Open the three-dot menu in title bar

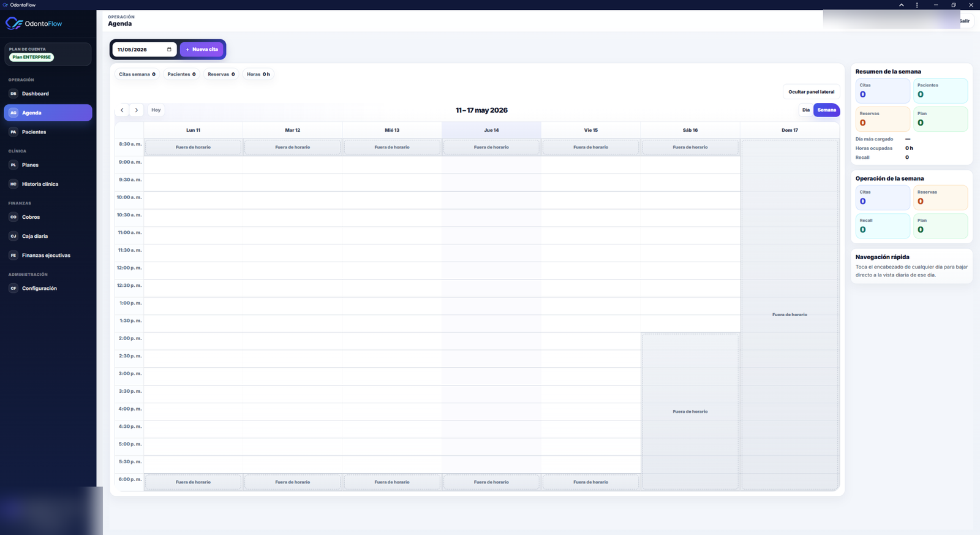917,5
